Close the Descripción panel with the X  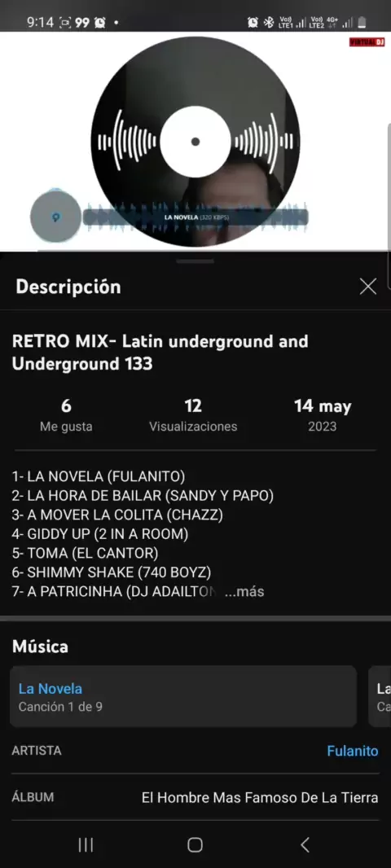click(367, 286)
